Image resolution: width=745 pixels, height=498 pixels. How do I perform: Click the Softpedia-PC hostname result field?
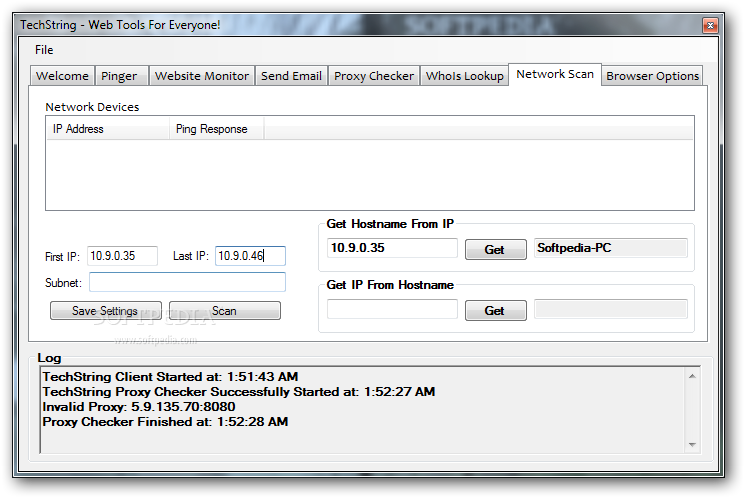pos(611,248)
